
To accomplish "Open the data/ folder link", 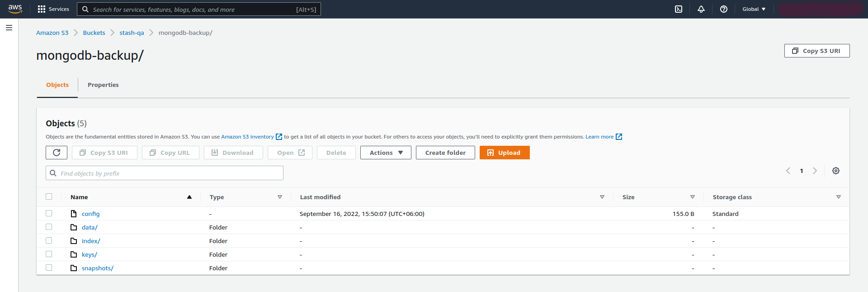I will click(x=90, y=227).
